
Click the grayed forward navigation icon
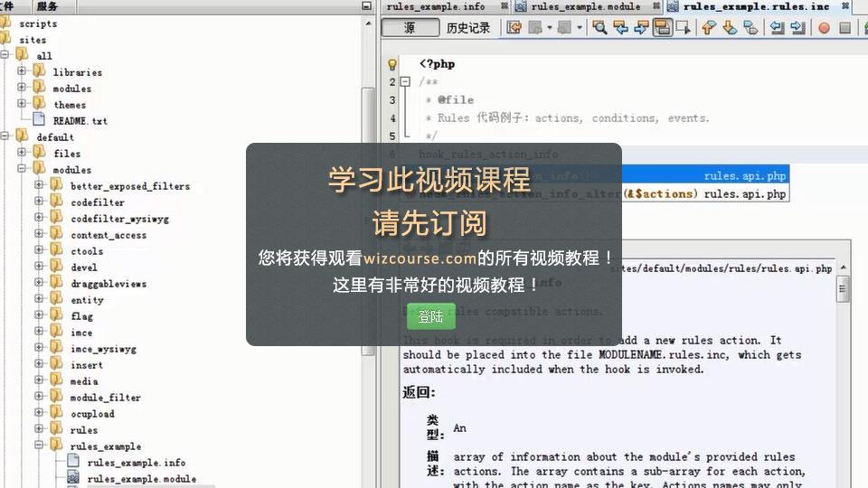[564, 28]
